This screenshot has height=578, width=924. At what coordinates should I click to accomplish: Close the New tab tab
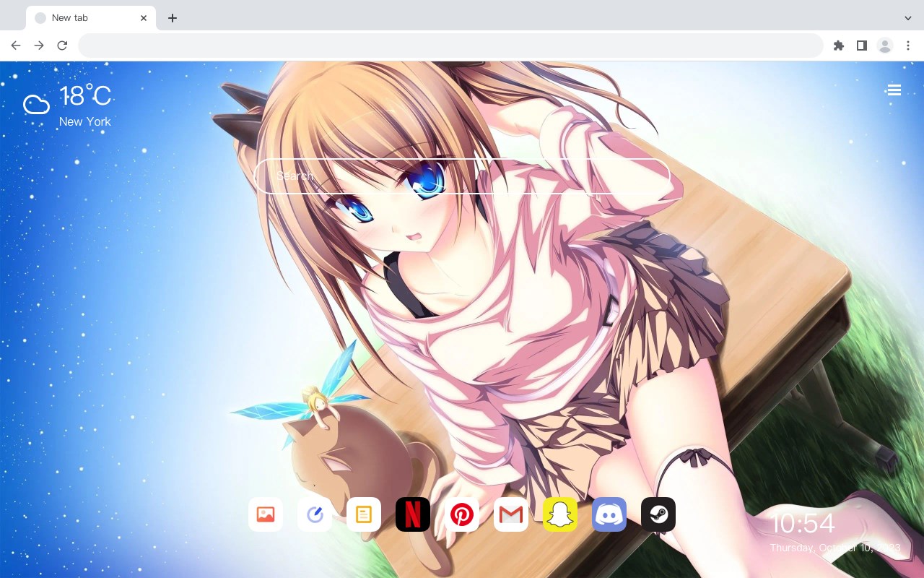coord(144,18)
